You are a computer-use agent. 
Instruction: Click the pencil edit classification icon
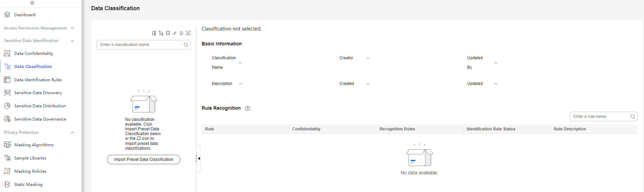click(x=175, y=33)
